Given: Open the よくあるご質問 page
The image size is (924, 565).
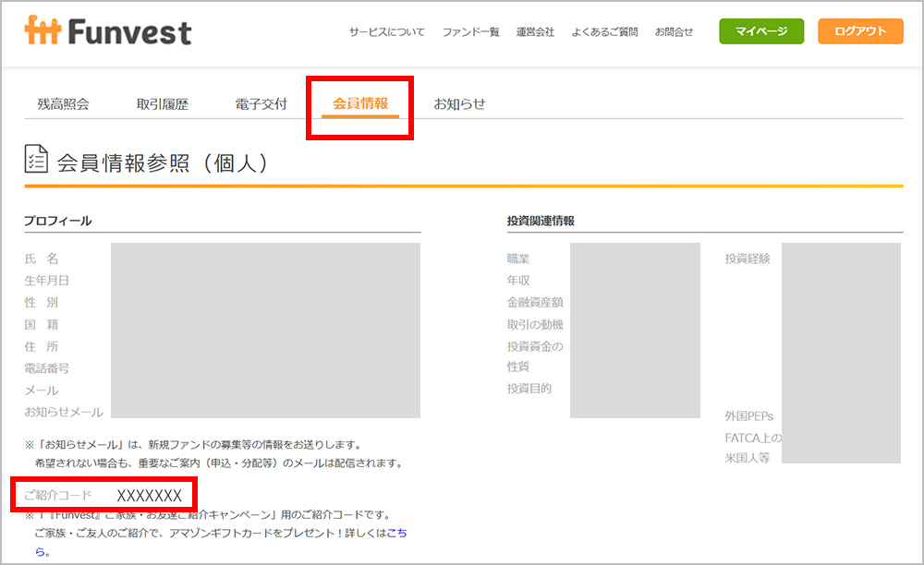Looking at the screenshot, I should 605,30.
